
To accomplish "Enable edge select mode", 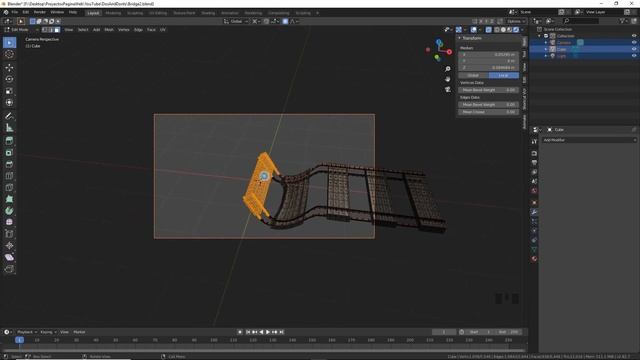I will [51, 30].
